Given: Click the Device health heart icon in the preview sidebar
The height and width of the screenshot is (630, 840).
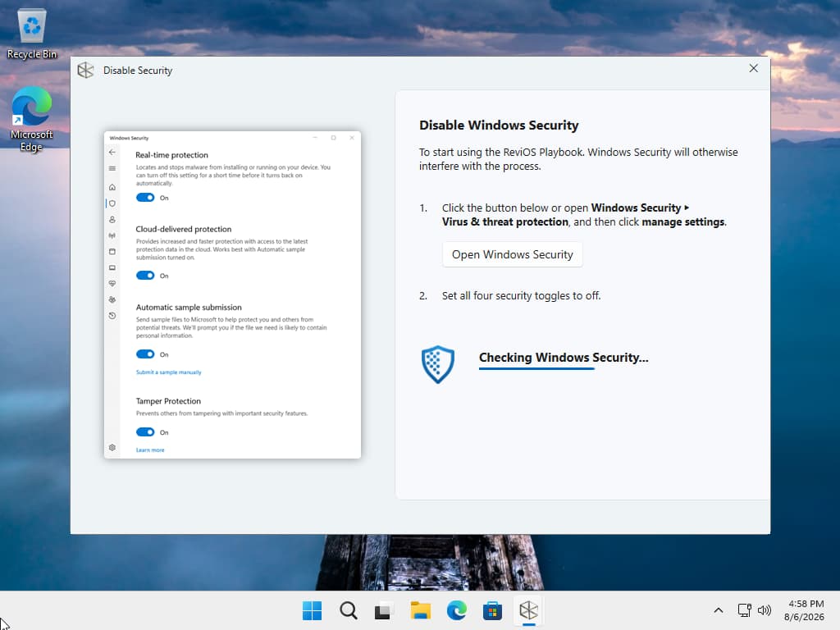Looking at the screenshot, I should click(112, 283).
